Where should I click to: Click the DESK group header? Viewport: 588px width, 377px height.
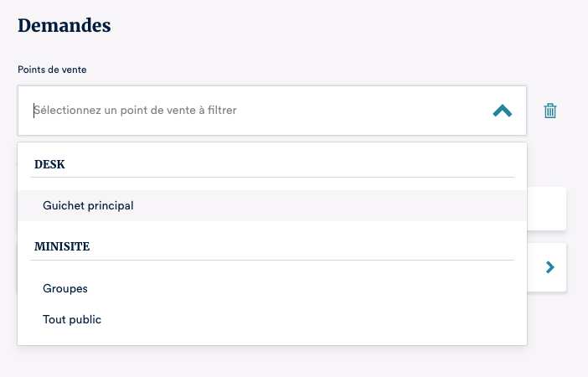49,164
